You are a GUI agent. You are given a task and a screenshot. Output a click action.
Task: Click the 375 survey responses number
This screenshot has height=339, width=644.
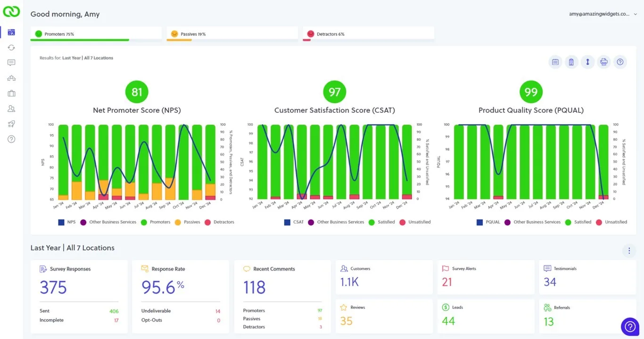(x=53, y=287)
